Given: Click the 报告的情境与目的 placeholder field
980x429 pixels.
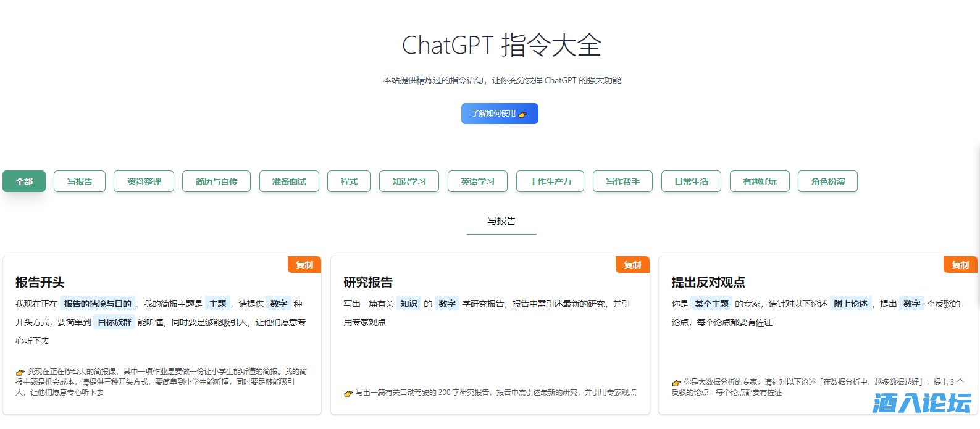Looking at the screenshot, I should click(98, 304).
